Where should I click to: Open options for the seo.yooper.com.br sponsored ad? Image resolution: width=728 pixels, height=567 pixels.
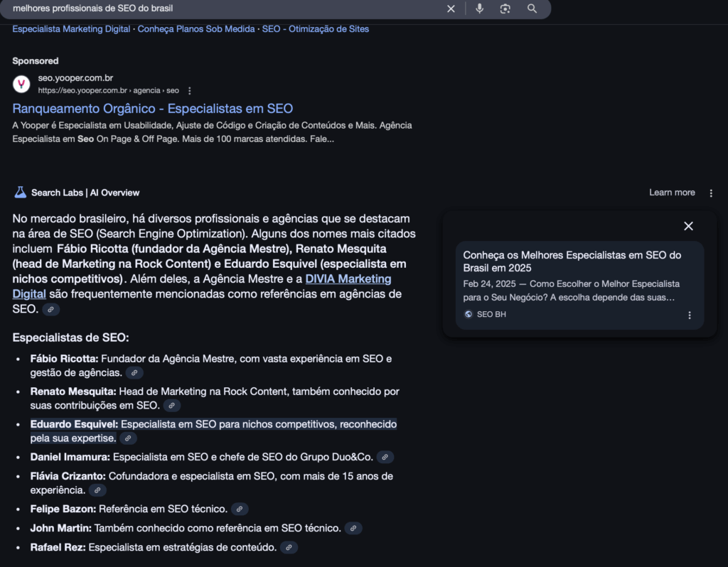189,91
